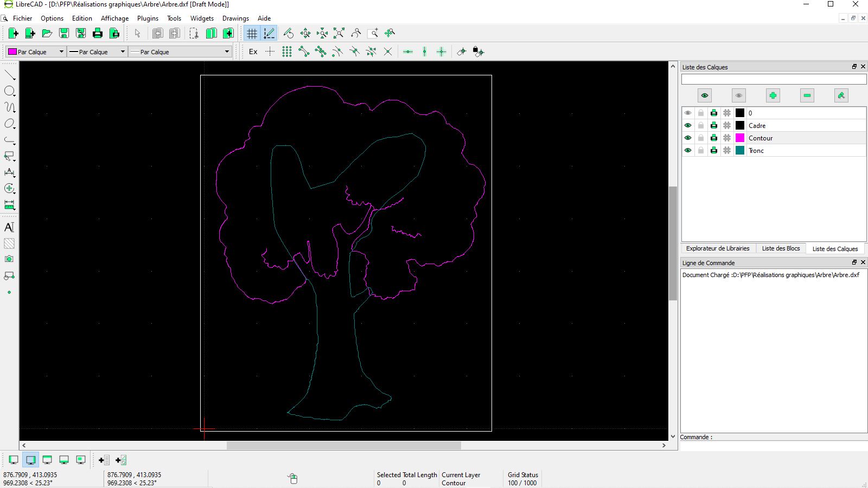Click the Print icon in toolbar
868x488 pixels.
click(98, 34)
